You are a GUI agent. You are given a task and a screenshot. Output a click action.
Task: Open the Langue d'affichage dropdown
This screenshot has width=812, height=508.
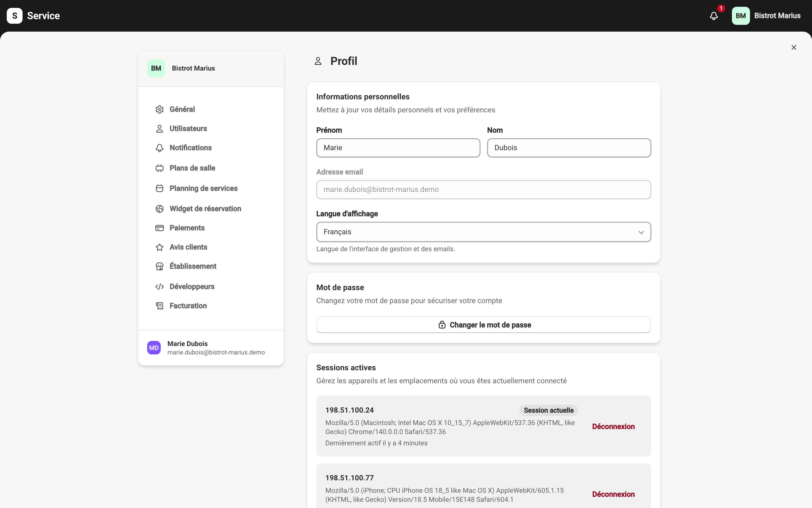(484, 232)
